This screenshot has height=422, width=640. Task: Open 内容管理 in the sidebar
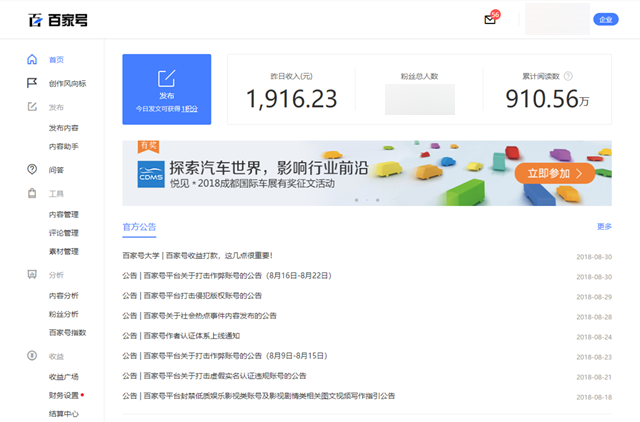[64, 215]
